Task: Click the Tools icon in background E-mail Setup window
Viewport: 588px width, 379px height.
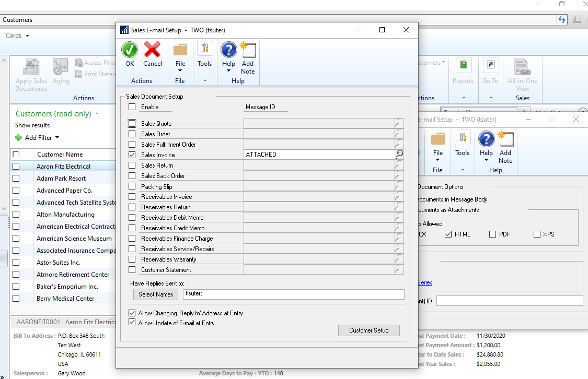Action: coord(463,137)
